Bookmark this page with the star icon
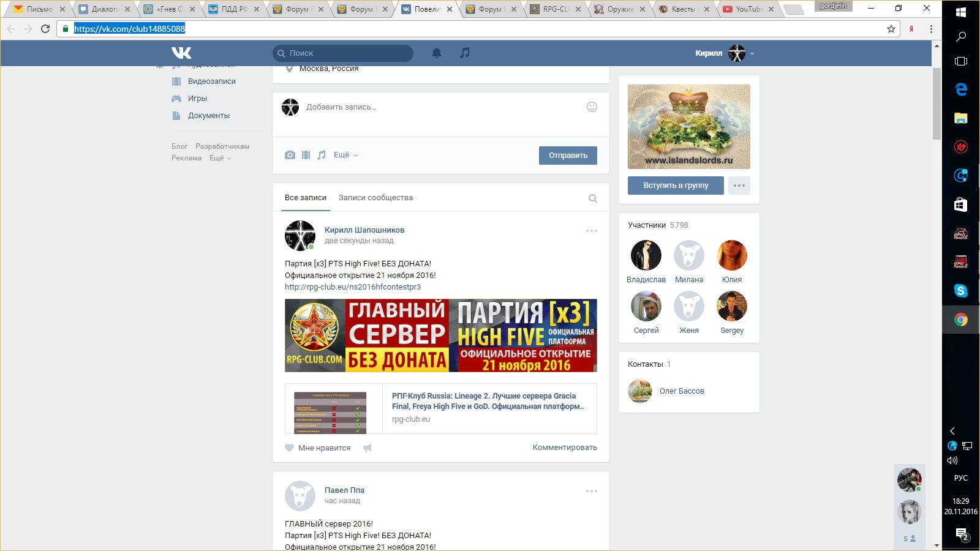Image resolution: width=980 pixels, height=551 pixels. click(x=891, y=29)
